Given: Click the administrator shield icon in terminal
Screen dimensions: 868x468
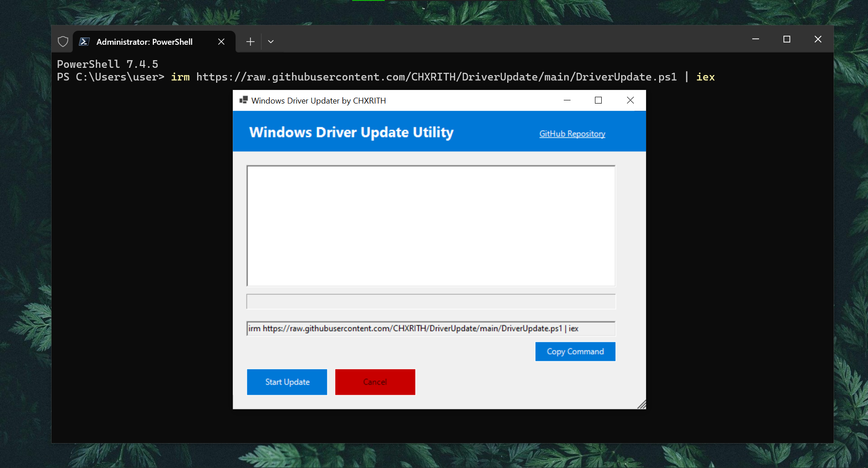Looking at the screenshot, I should point(63,42).
